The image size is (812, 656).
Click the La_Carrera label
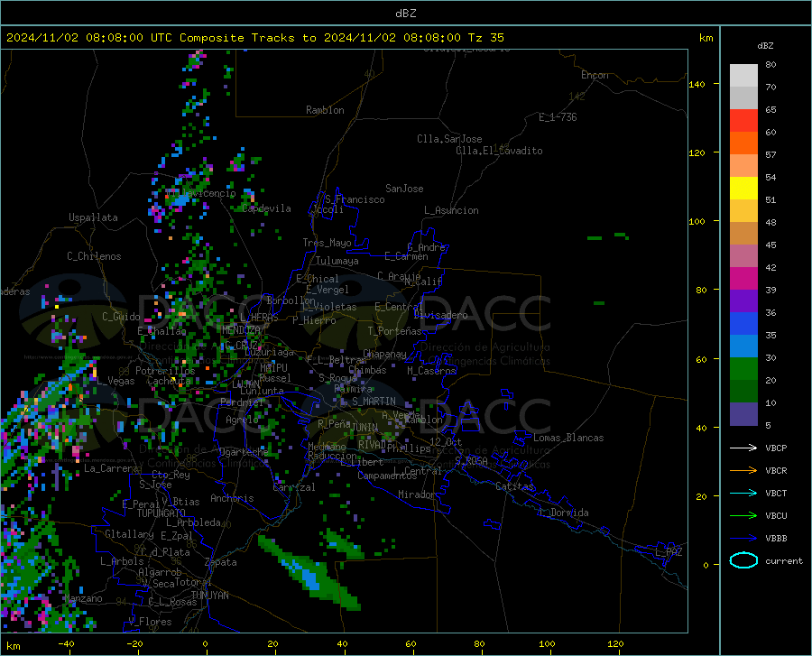coord(111,468)
